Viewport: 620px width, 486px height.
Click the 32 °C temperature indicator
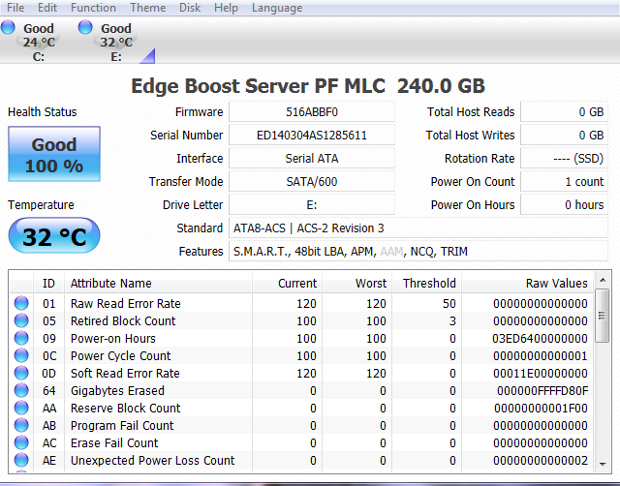53,236
